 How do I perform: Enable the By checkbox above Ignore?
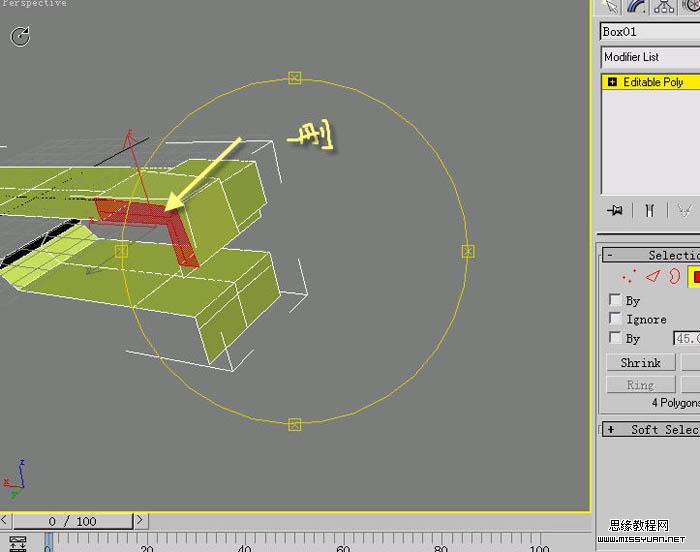pos(615,299)
